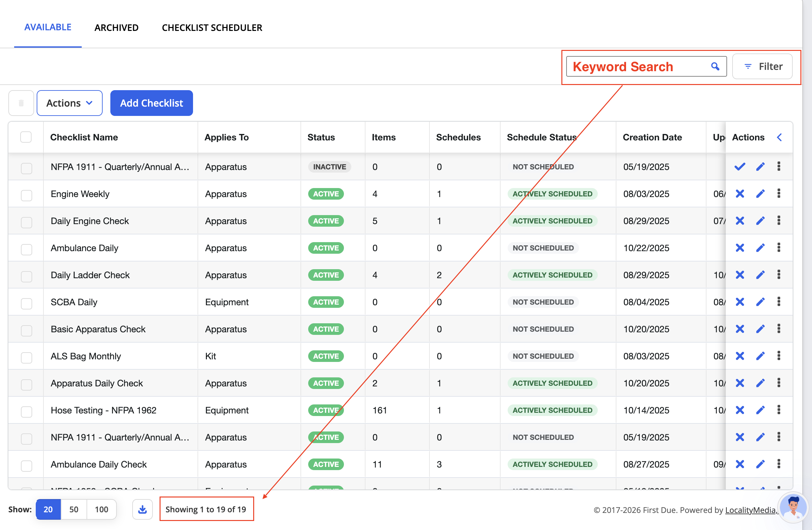The height and width of the screenshot is (530, 812).
Task: Open the Checklist Scheduler tab
Action: 212,28
